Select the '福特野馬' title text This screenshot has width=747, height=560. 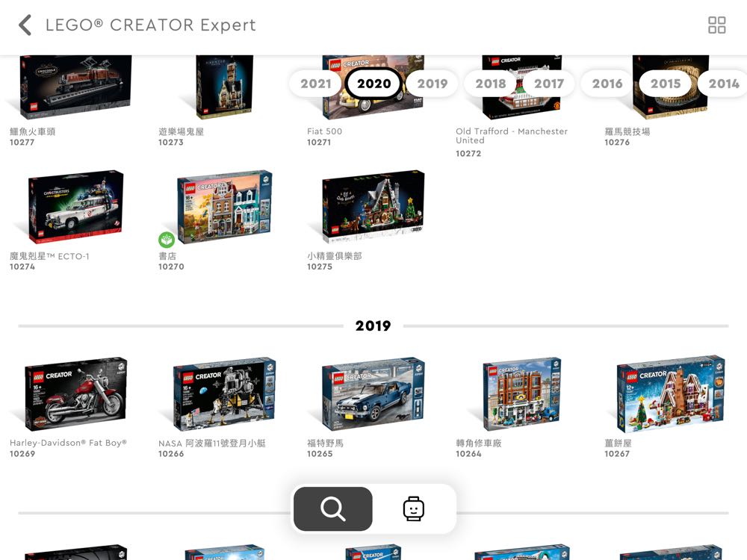click(x=325, y=444)
